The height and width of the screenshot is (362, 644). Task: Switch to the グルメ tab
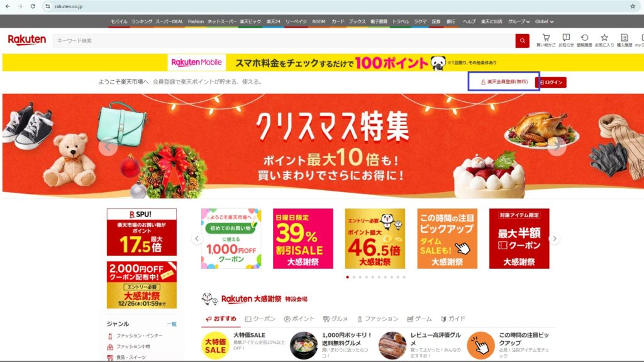pyautogui.click(x=336, y=319)
